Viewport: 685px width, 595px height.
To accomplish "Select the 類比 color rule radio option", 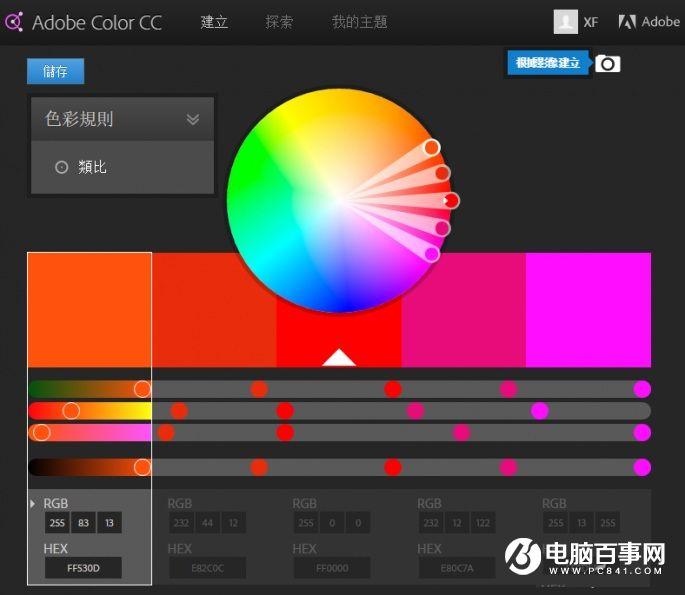I will tap(62, 167).
